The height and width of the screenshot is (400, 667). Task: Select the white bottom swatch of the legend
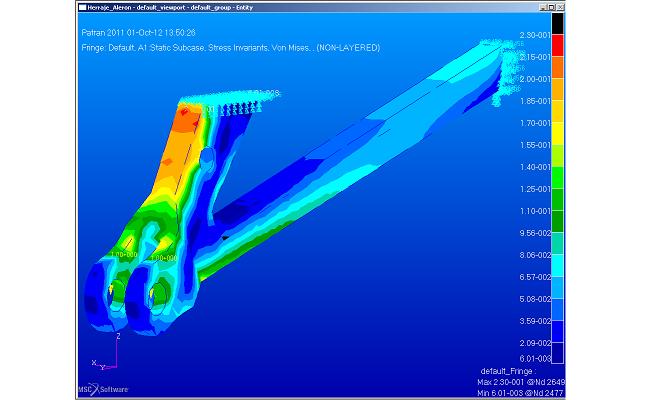point(558,353)
